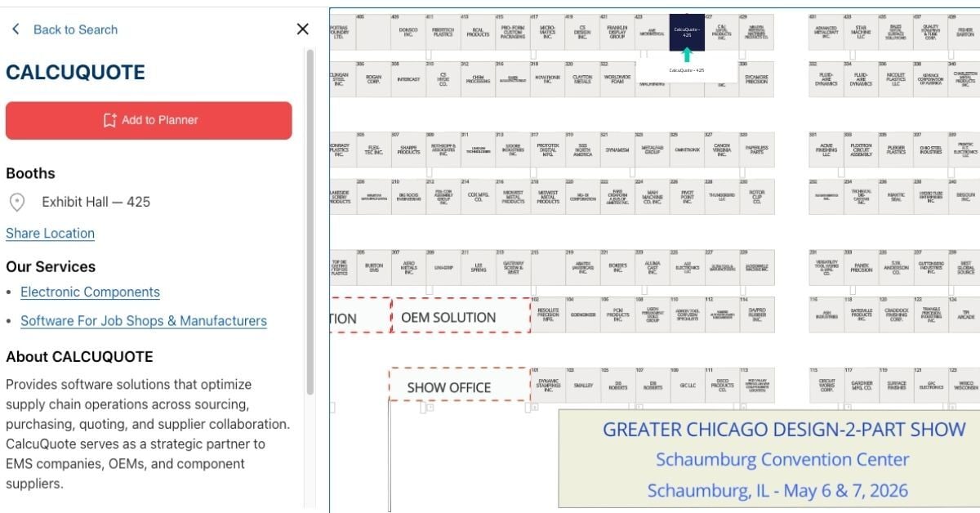Screen dimensions: 980x513
Task: Click the back chevron beside Back to Search
Action: tap(16, 29)
